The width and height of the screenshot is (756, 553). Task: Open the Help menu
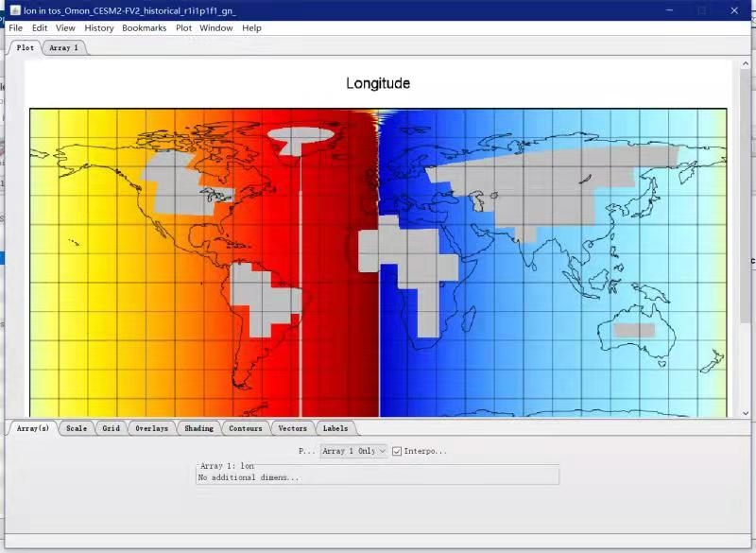point(251,28)
